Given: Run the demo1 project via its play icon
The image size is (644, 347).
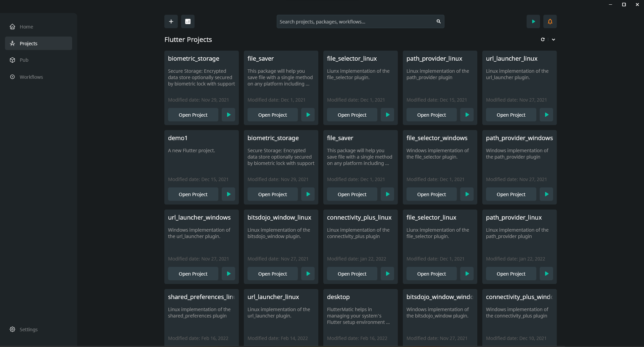Looking at the screenshot, I should pos(228,194).
